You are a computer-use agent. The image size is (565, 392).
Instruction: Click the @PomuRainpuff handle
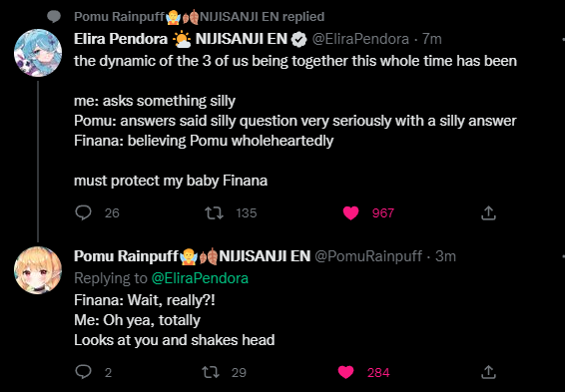[x=368, y=256]
